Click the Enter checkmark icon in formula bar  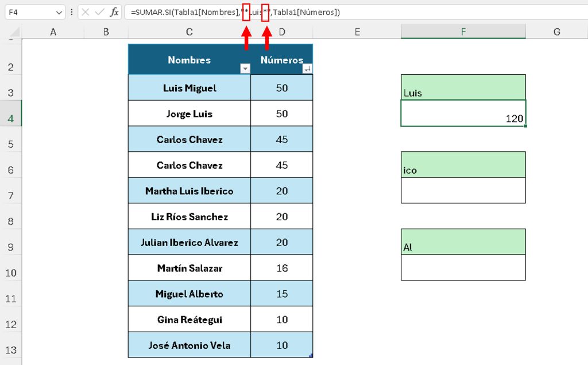[x=99, y=11]
